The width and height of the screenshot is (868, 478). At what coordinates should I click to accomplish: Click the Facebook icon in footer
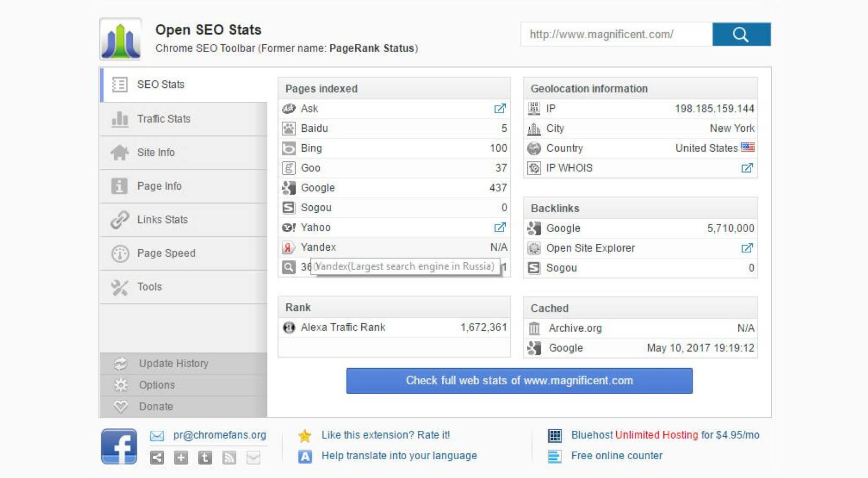[x=119, y=446]
